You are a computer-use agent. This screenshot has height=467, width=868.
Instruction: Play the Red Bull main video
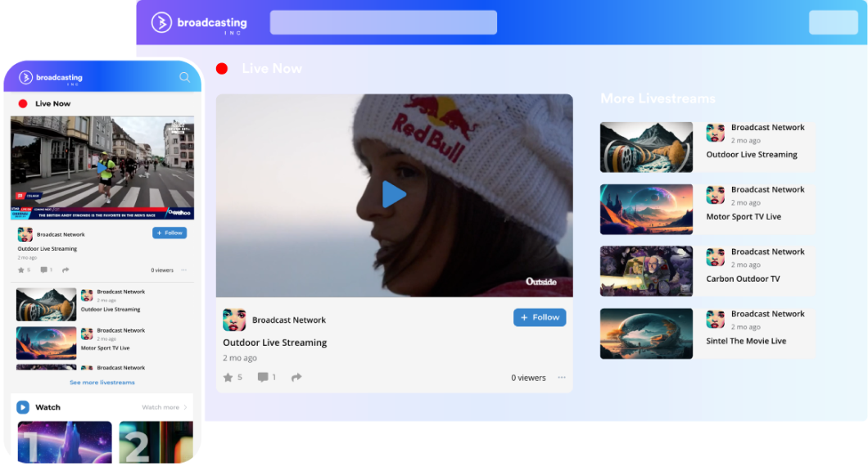(x=394, y=195)
